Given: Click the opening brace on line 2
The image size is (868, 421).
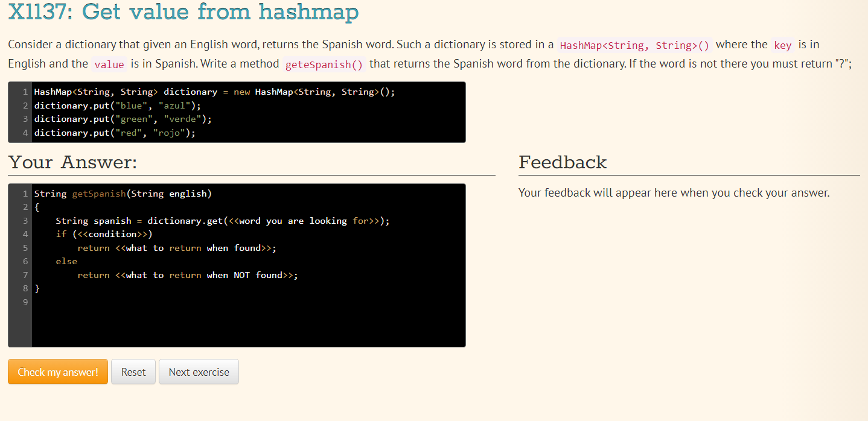Looking at the screenshot, I should coord(37,207).
